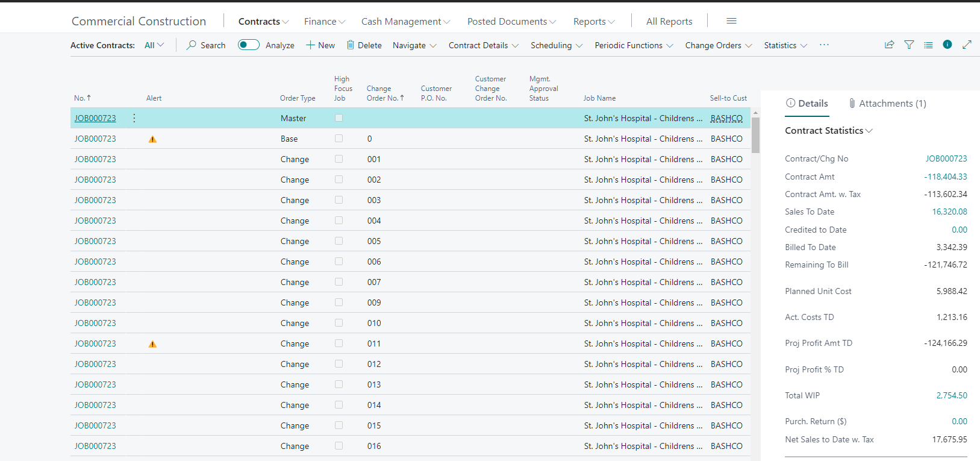980x461 pixels.
Task: Check High Focus Job box for Base row
Action: (x=339, y=139)
